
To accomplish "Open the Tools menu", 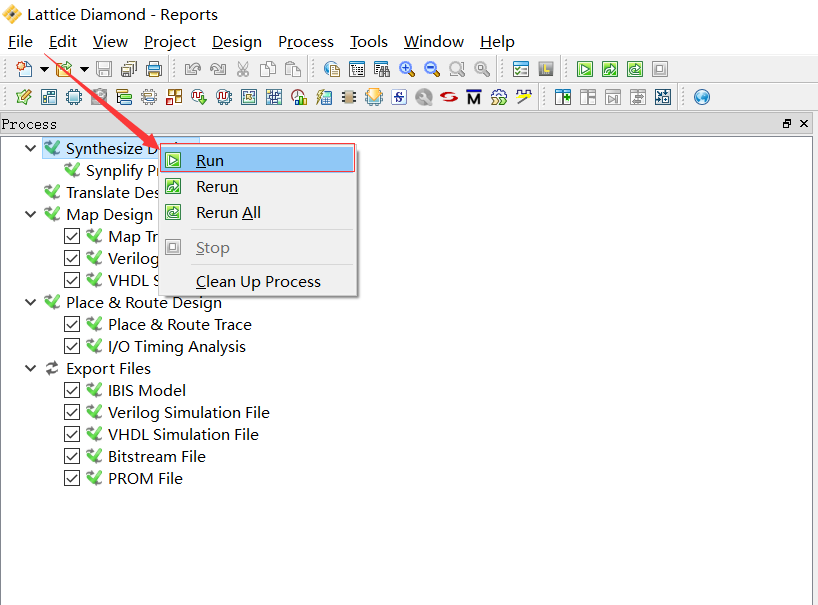I will coord(369,42).
